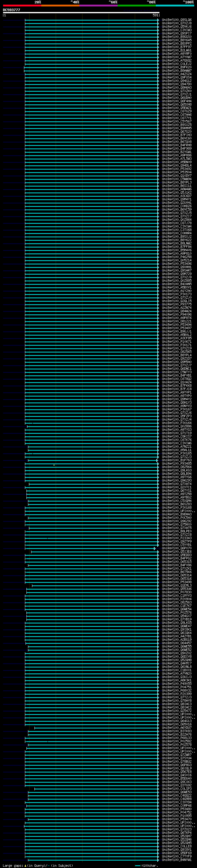Select hit label UniRef100_Q6TYS1
The width and height of the screenshot is (197, 868).
[x=177, y=491]
